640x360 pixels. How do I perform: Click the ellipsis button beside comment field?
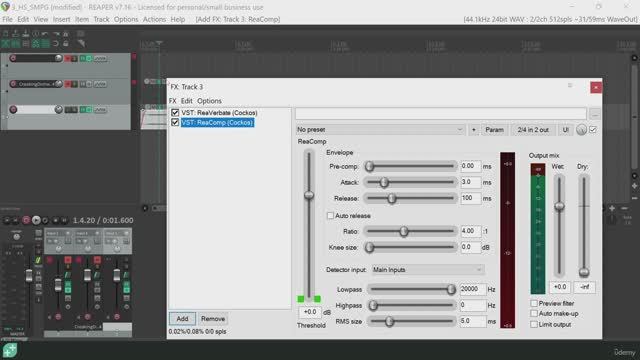595,115
